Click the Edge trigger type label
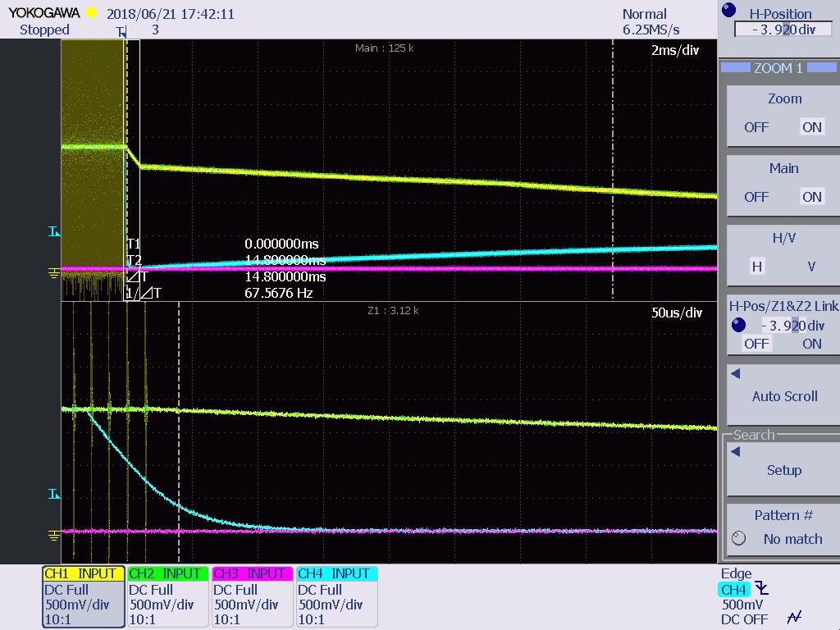840x630 pixels. click(x=736, y=573)
